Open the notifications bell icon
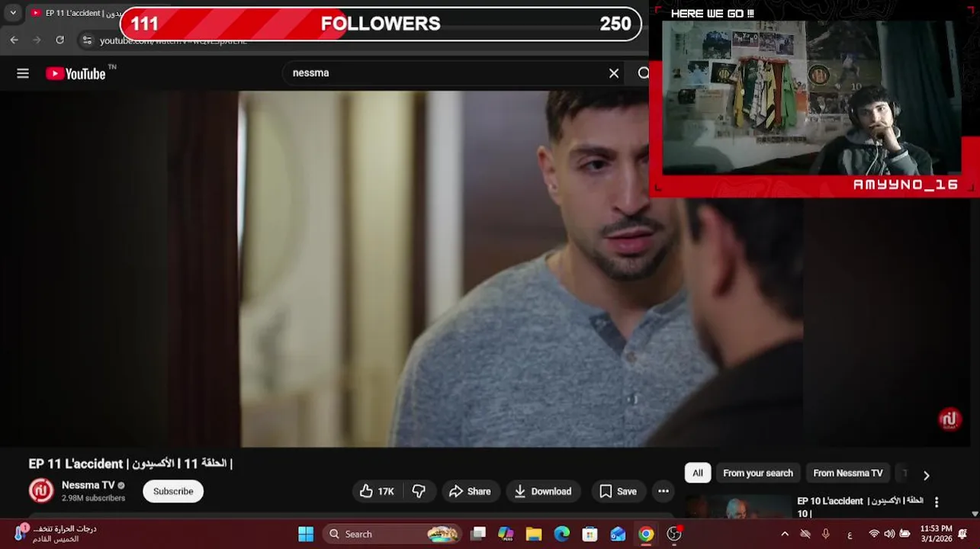This screenshot has height=549, width=980. coord(963,534)
